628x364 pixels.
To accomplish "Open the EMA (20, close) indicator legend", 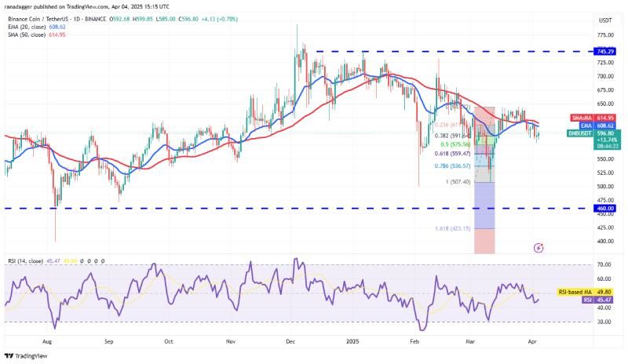I will coord(37,27).
